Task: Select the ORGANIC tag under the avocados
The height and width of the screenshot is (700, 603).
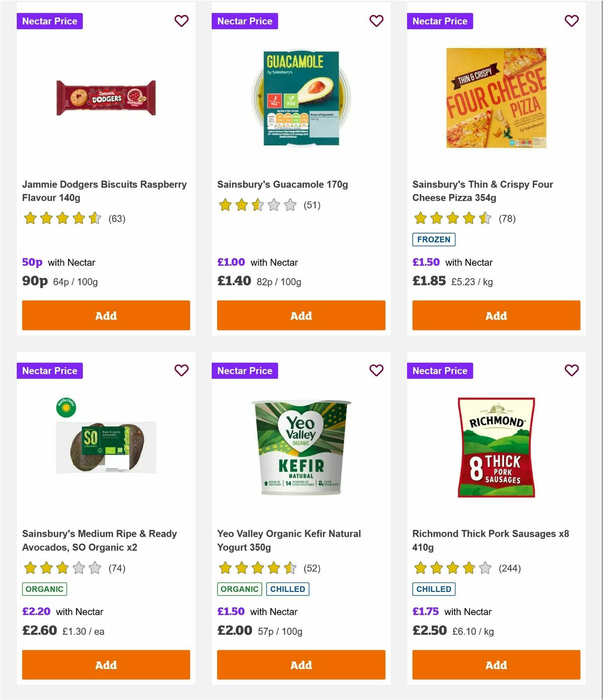Action: (x=44, y=588)
